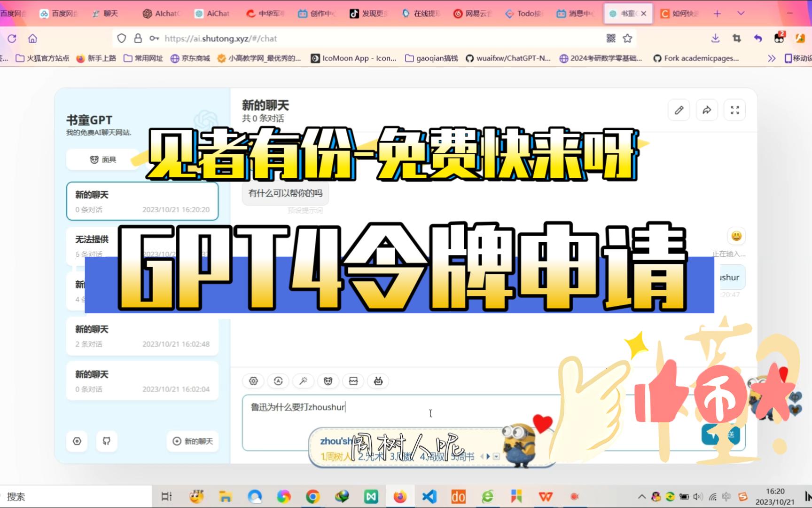Click the message input text box
The width and height of the screenshot is (812, 508).
click(493, 422)
